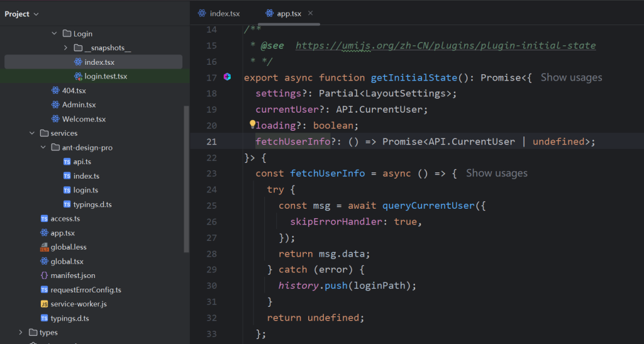Click React icon of Admin.tsx
Viewport: 644px width, 344px height.
55,104
